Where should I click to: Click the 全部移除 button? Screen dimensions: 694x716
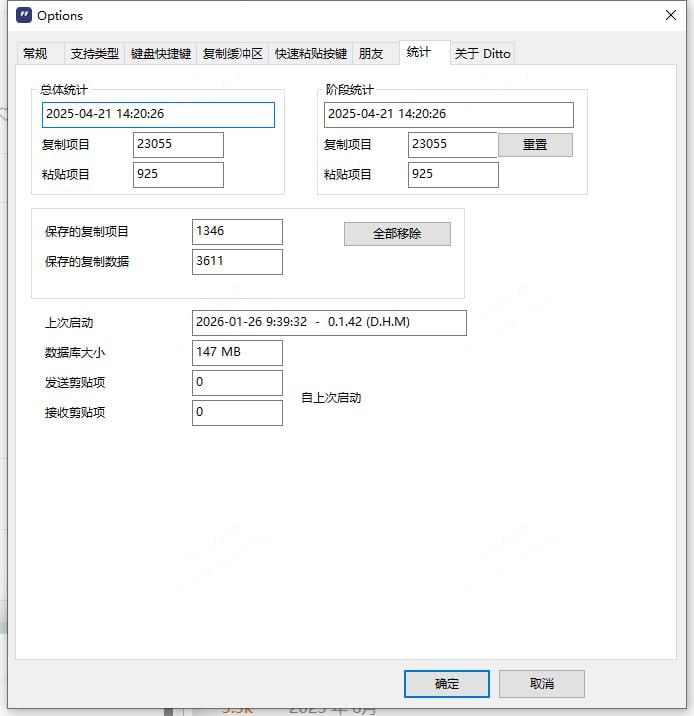pyautogui.click(x=397, y=234)
